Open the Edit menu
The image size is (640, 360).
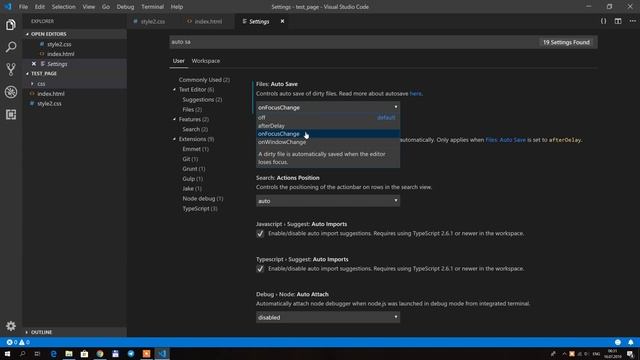(x=40, y=7)
